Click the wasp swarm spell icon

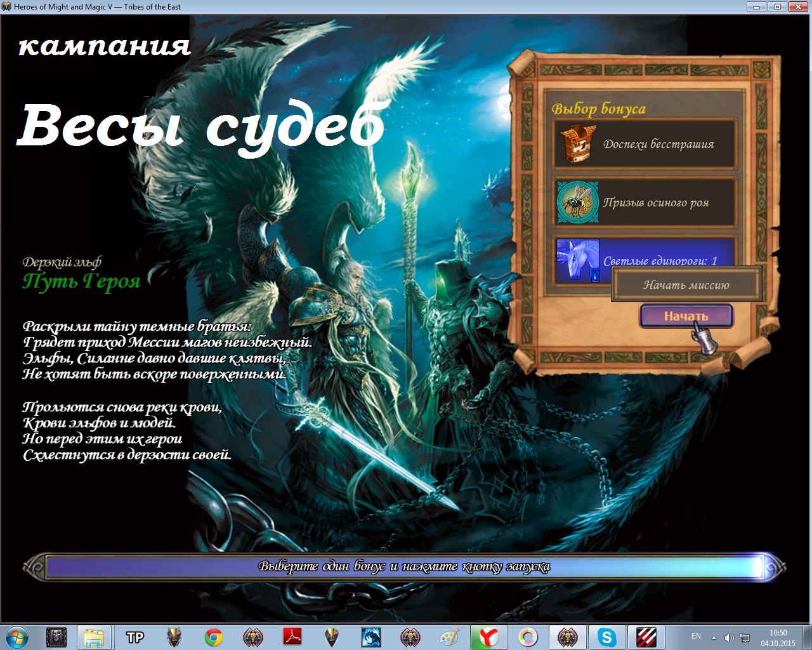[578, 202]
